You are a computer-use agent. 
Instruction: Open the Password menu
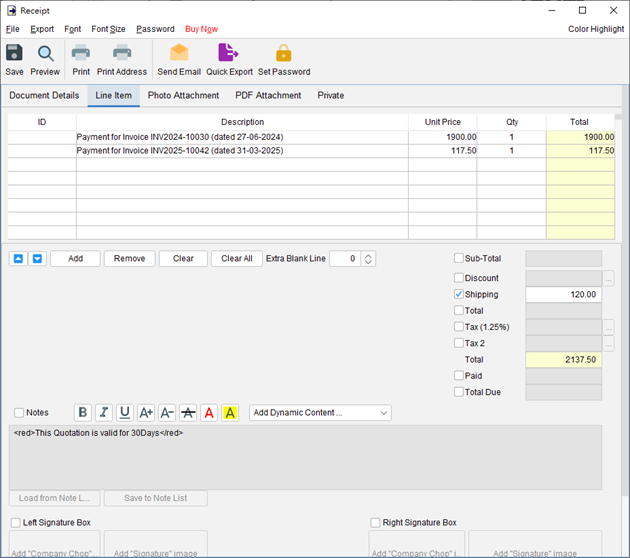(x=155, y=29)
